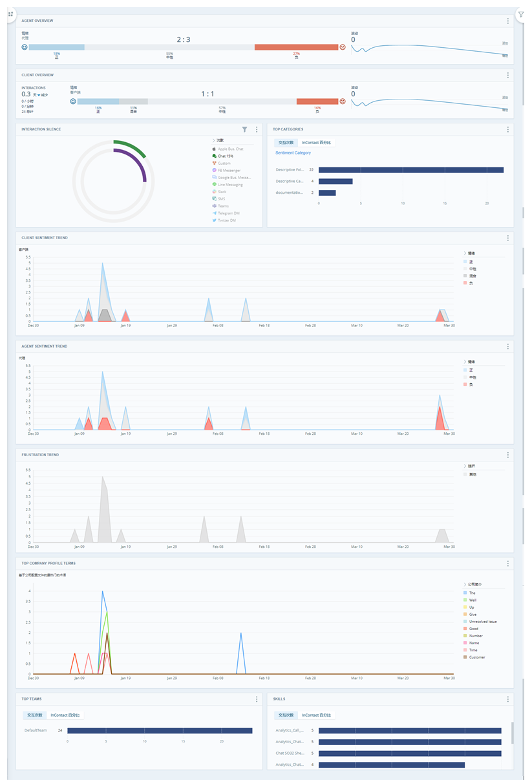532x780 pixels.
Task: Open the dashboard filter funnel icon
Action: coord(521,14)
